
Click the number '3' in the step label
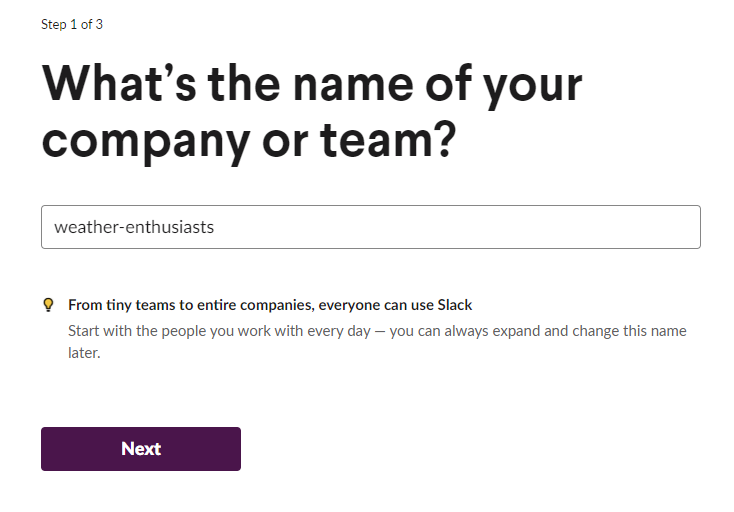(99, 24)
